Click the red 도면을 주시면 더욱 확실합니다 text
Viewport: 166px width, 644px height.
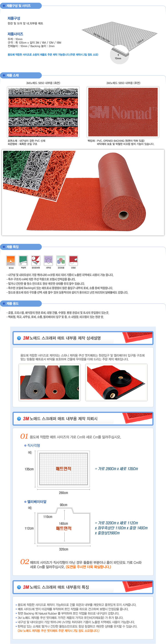(x=88, y=567)
